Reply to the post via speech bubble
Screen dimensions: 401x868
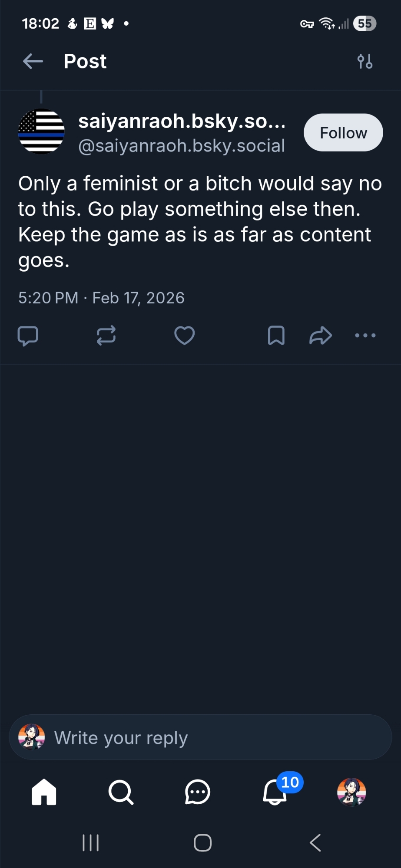(28, 335)
